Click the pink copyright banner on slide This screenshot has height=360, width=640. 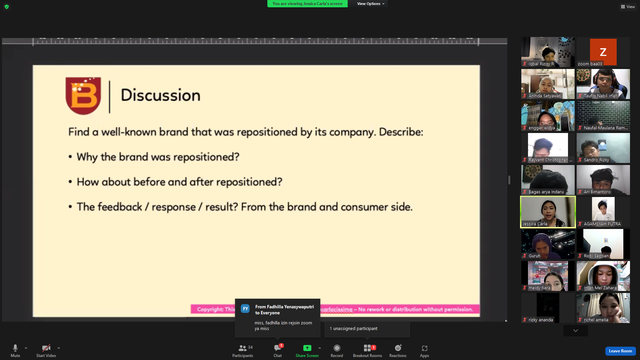(335, 309)
